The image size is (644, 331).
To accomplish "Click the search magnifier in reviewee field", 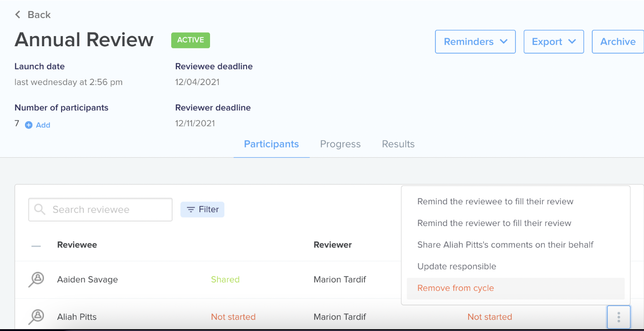I will (x=40, y=209).
